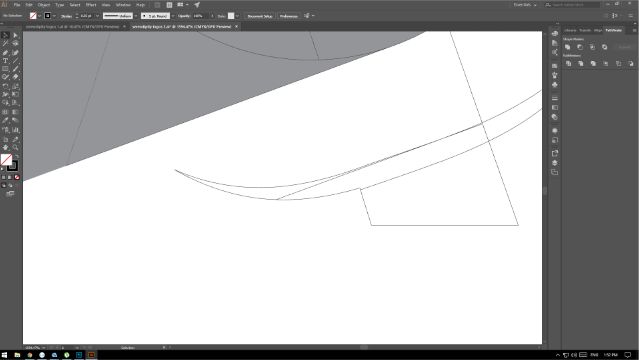Viewport: 639px width, 360px height.
Task: Toggle Draw Behind drawing mode
Action: (10, 186)
